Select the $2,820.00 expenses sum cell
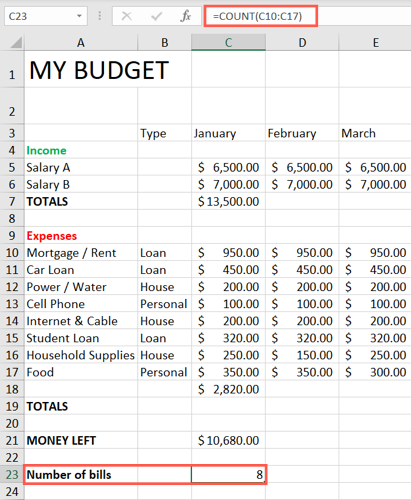Screen dimensions: 411x500 click(228, 389)
